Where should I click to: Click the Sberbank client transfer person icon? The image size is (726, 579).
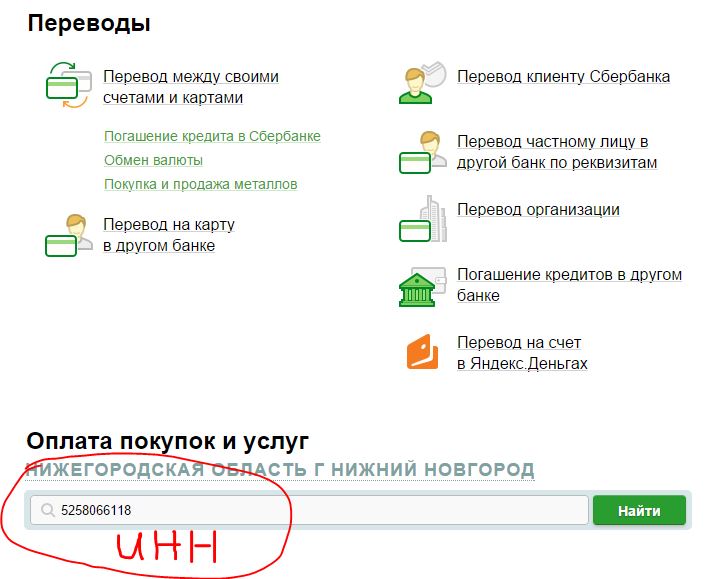[x=422, y=82]
